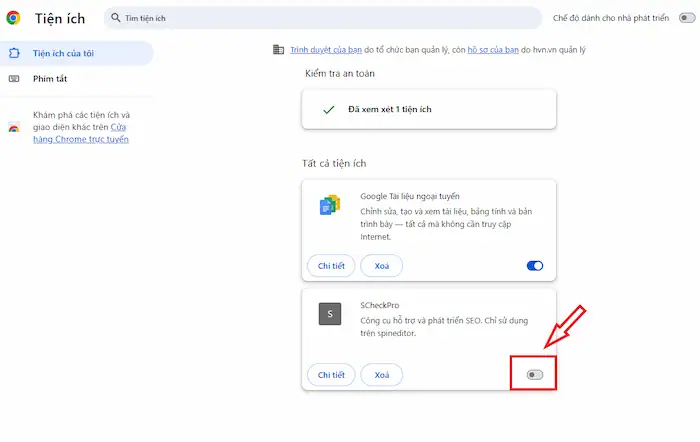The height and width of the screenshot is (442, 700).
Task: Disable the Google Tài liệu ngoại tuyến extension
Action: coord(534,266)
